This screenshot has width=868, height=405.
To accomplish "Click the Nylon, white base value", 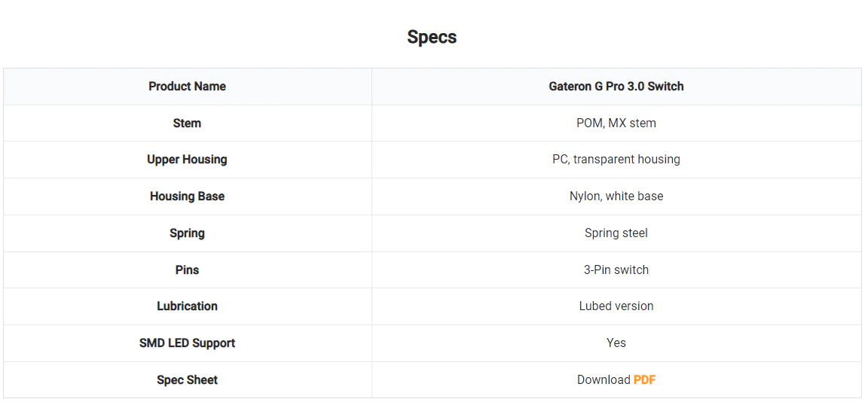I will (616, 196).
